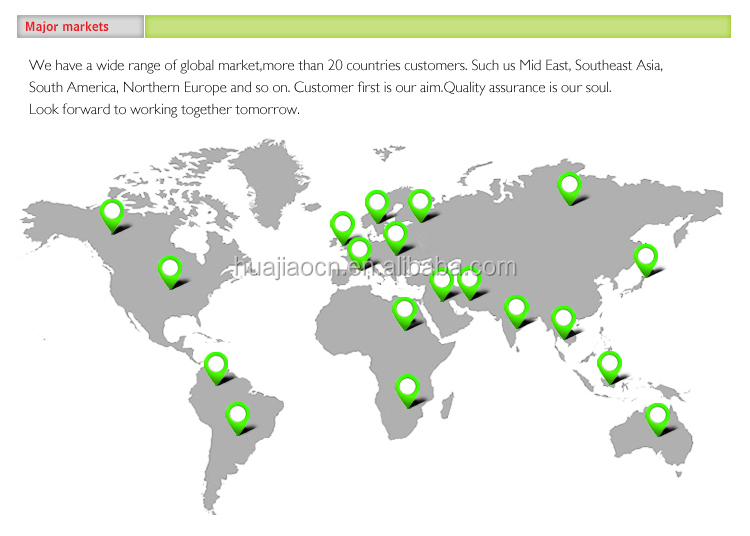Click the map pin over Indonesia
Screen dimensions: 750x536
point(609,367)
